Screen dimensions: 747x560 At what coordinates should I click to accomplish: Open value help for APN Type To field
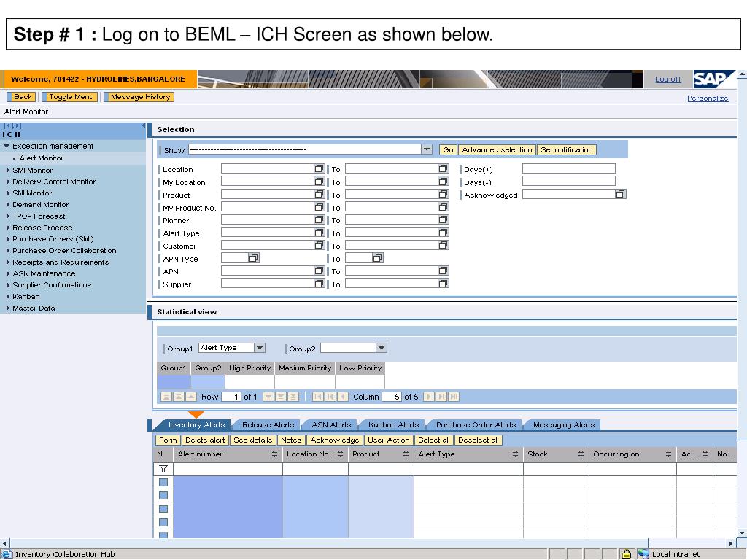point(377,257)
